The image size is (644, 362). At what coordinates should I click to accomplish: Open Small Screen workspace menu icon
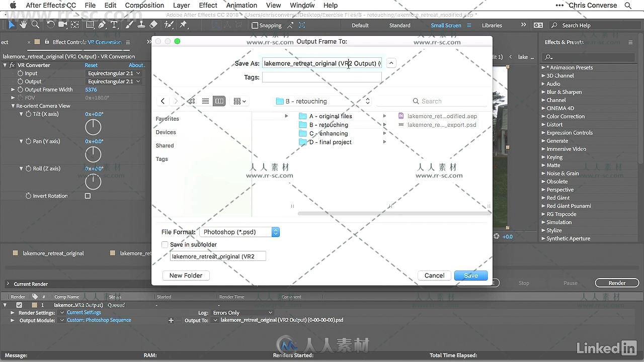point(469,25)
